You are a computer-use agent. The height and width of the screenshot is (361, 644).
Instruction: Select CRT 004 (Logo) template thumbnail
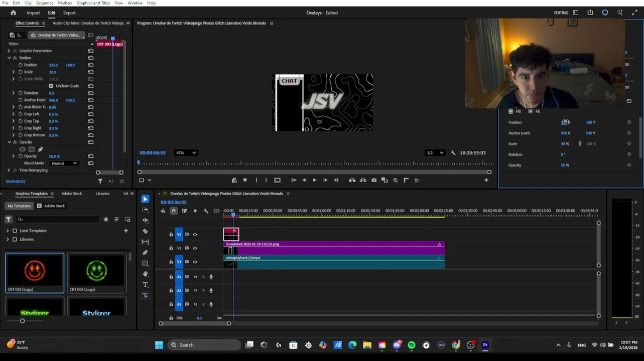click(97, 274)
